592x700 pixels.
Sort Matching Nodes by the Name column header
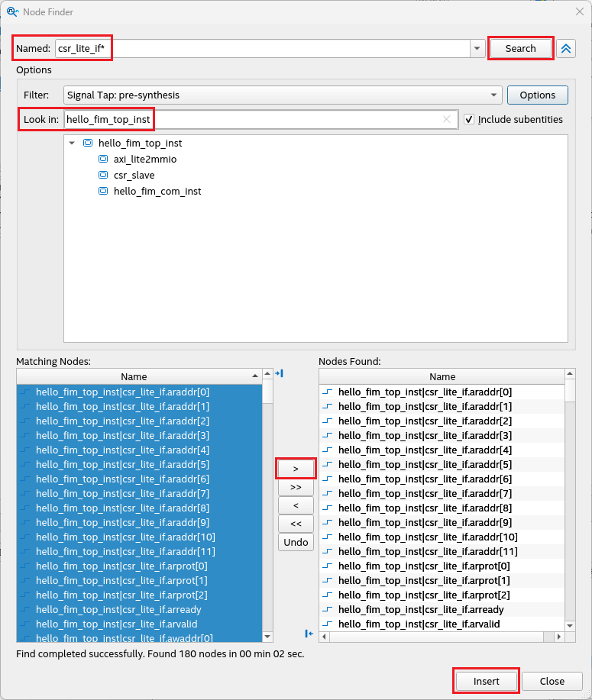coord(134,376)
